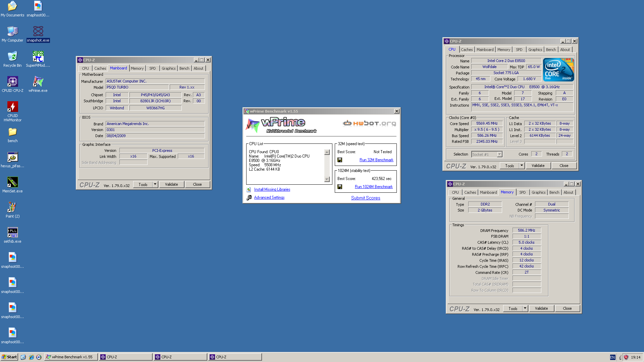Click Best Score 423,562 sec value

click(381, 179)
